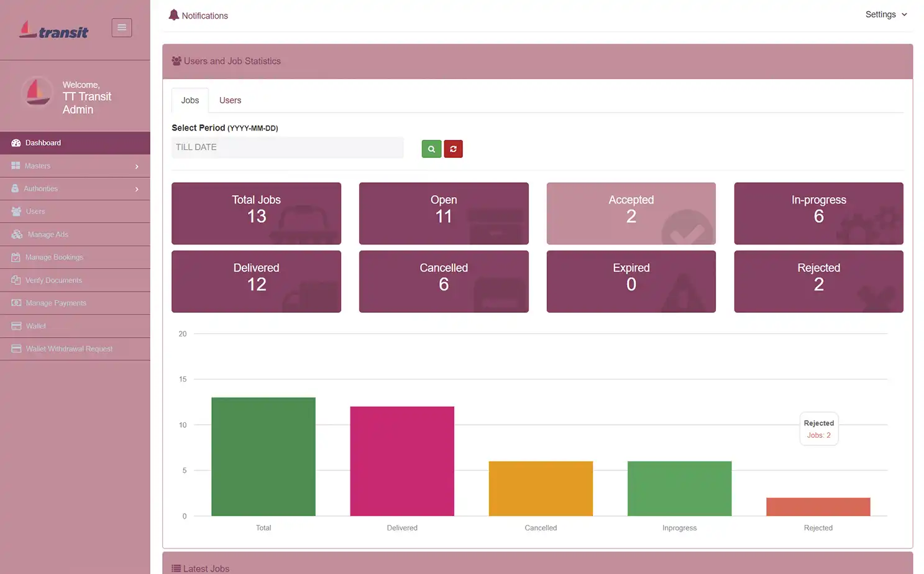Run the green search filter button

click(x=431, y=149)
